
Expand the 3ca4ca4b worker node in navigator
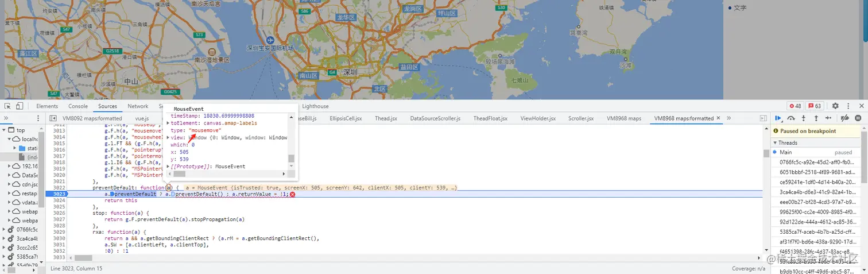[x=5, y=238]
